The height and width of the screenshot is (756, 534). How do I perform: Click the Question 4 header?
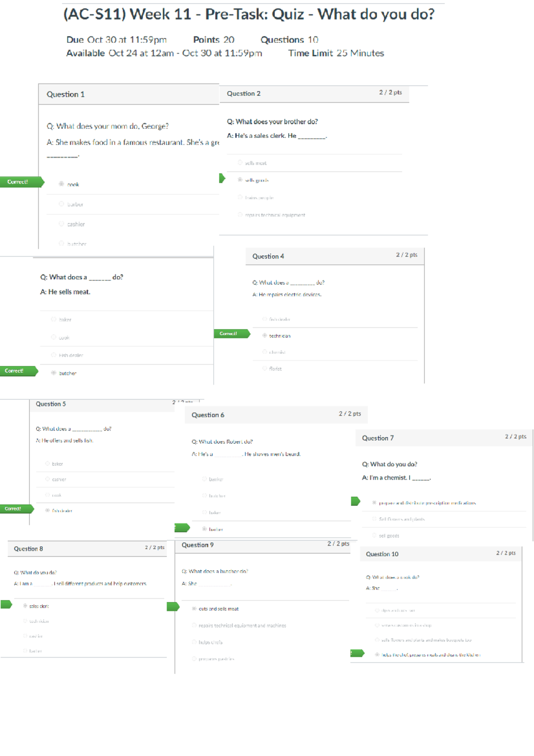pos(268,256)
